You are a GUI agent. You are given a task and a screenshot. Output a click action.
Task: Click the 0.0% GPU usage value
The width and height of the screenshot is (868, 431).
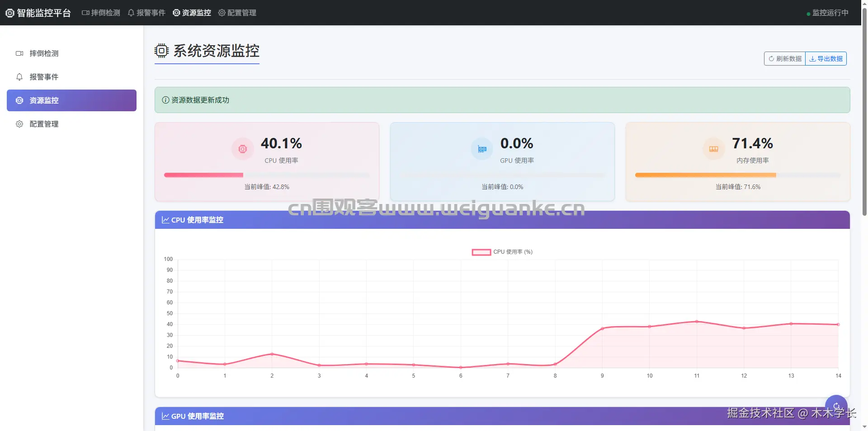pos(517,143)
